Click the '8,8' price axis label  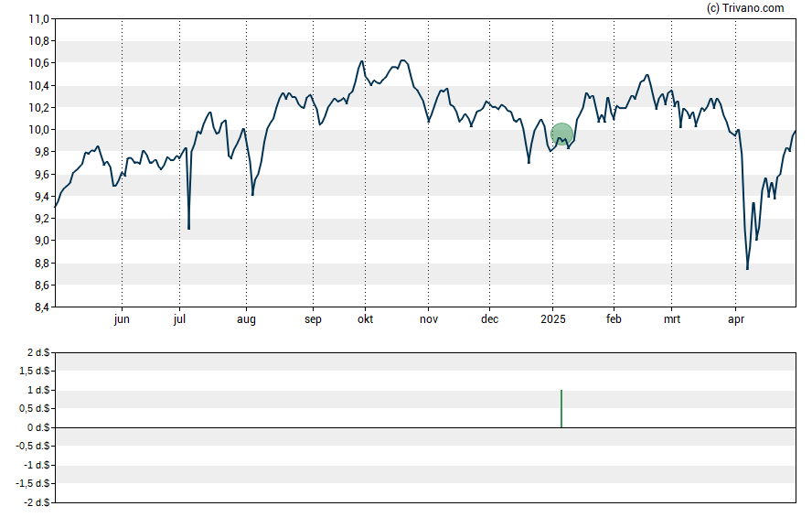tap(41, 264)
